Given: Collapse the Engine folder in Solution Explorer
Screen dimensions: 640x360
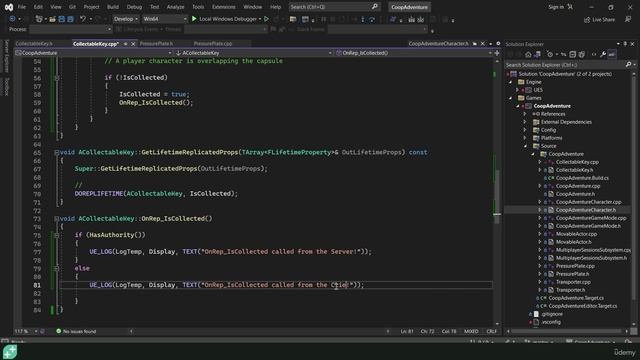Looking at the screenshot, I should pyautogui.click(x=511, y=82).
